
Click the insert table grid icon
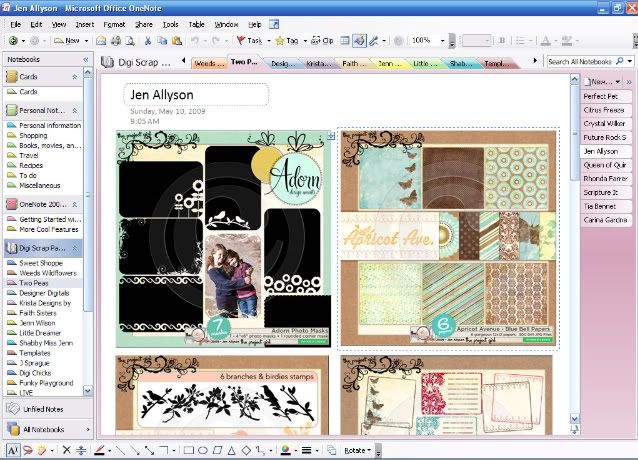point(345,40)
